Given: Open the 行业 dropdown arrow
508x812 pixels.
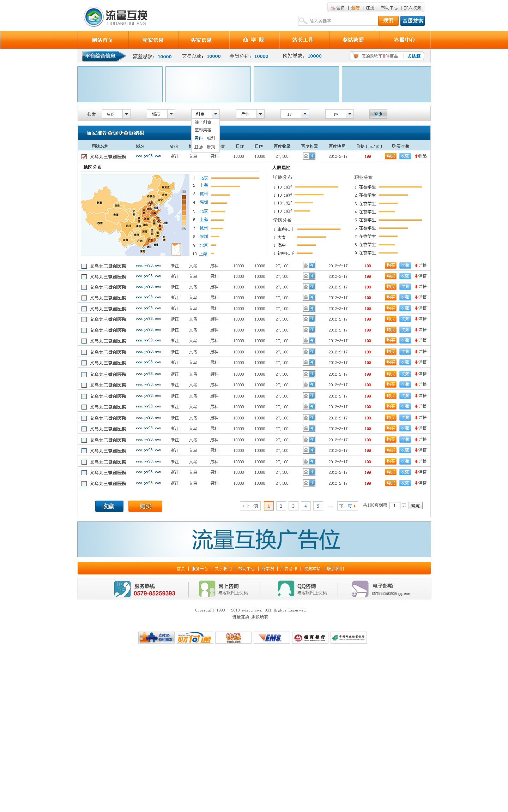Looking at the screenshot, I should [260, 114].
